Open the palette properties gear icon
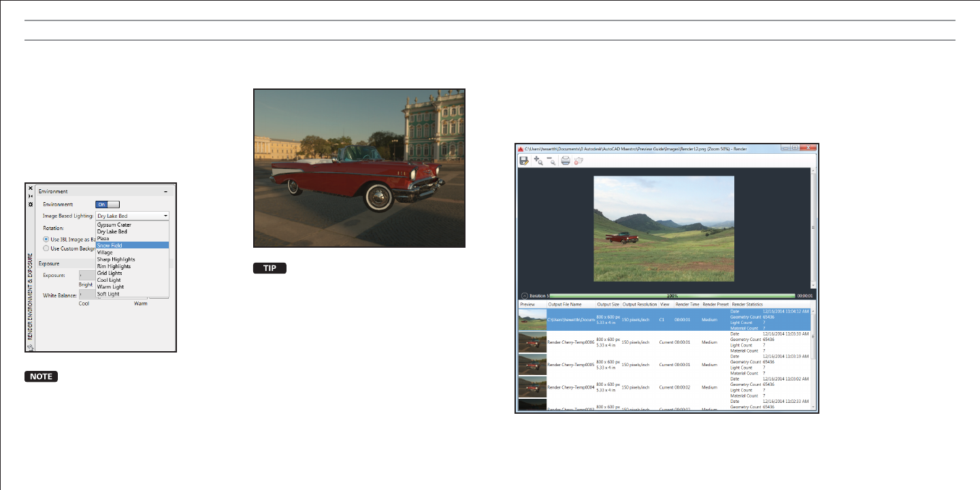 pos(30,203)
